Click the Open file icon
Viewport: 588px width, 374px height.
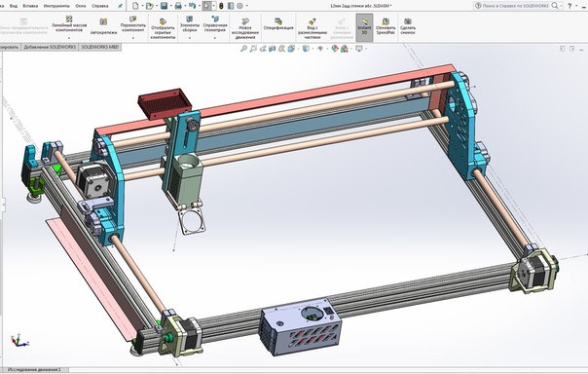tap(149, 6)
